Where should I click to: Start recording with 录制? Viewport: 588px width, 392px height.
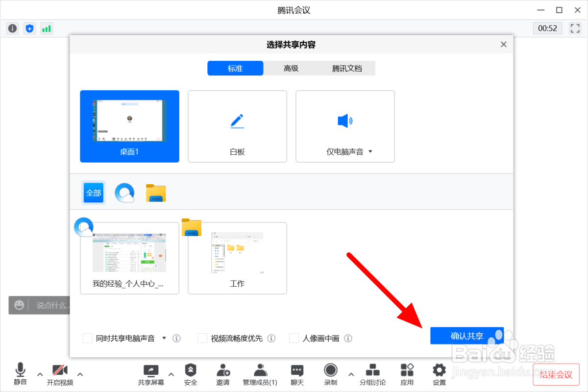tap(331, 375)
